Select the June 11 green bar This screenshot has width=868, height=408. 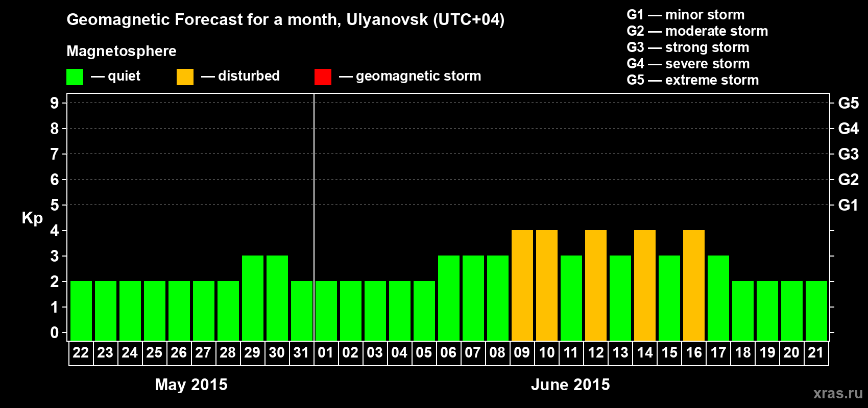pos(571,298)
